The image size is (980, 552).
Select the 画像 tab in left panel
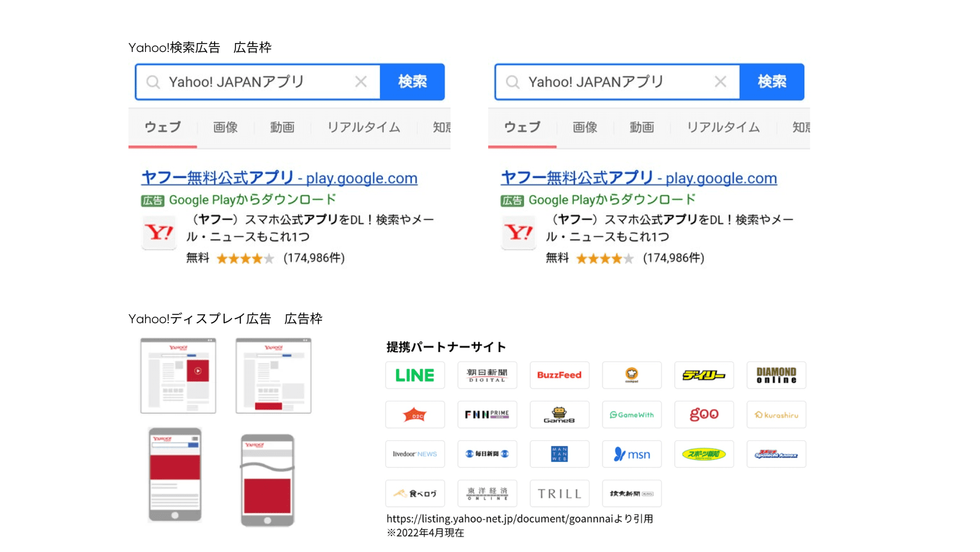[225, 127]
